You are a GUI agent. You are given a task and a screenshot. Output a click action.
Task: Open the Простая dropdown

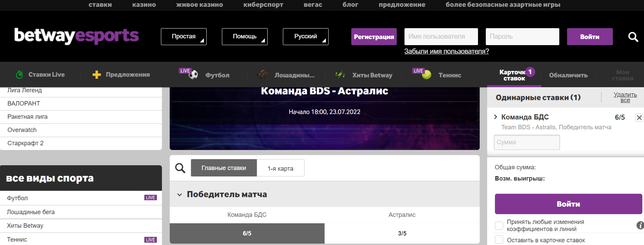point(184,37)
